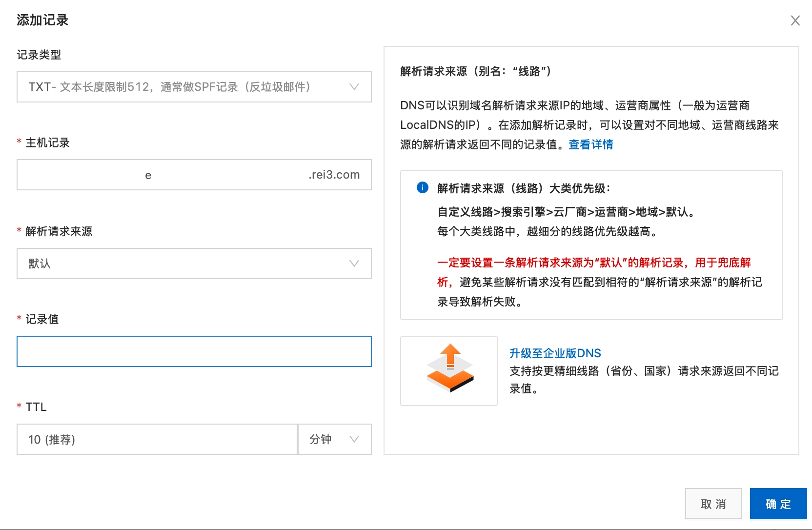The height and width of the screenshot is (530, 812).
Task: Click the .rei3.com domain suffix
Action: coord(334,175)
